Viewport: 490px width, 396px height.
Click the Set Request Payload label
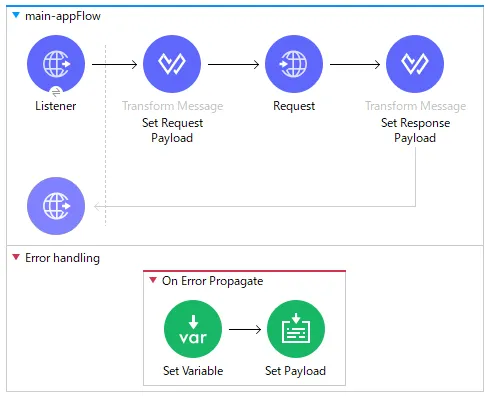(x=172, y=130)
